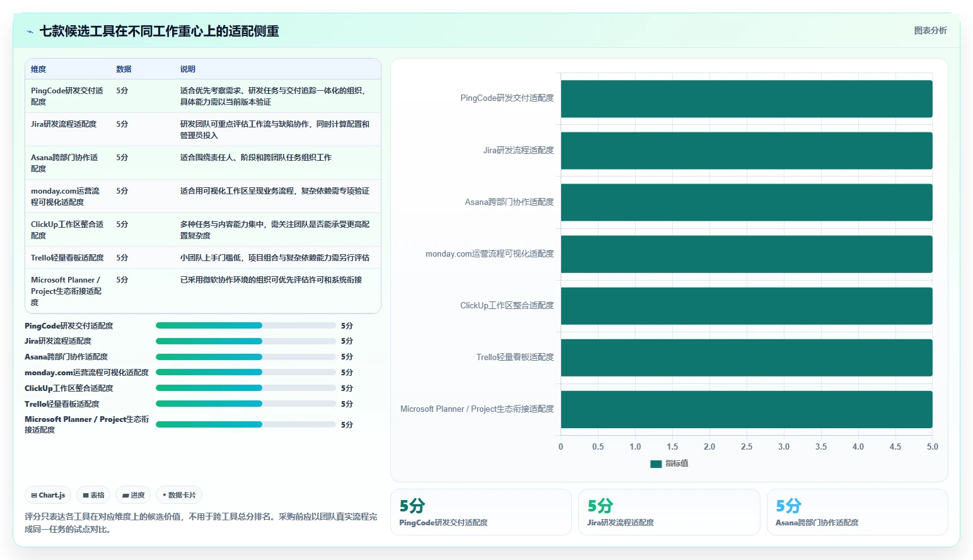Click the title 七款候选工具在不同工作重心上的适配侧重
973x560 pixels.
click(x=160, y=31)
